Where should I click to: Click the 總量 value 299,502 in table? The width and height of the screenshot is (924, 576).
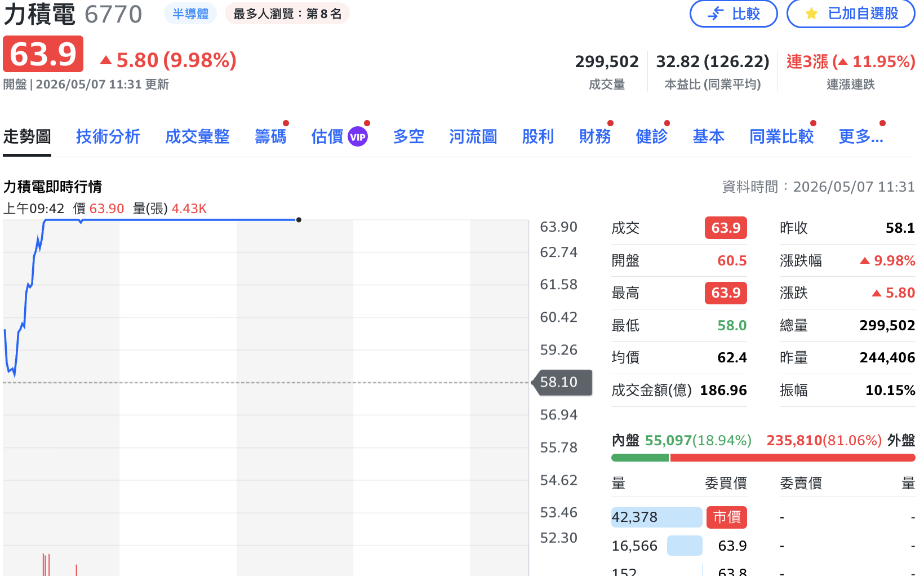(887, 325)
